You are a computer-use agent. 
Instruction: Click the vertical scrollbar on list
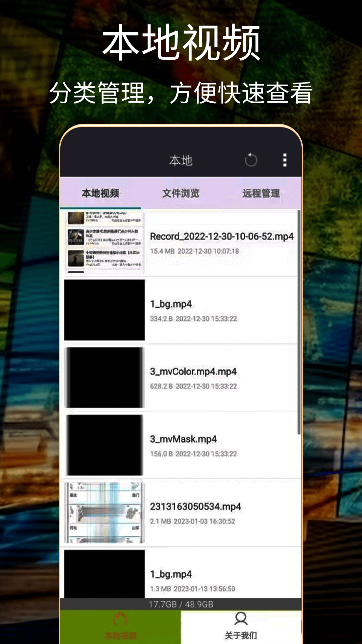[x=299, y=322]
